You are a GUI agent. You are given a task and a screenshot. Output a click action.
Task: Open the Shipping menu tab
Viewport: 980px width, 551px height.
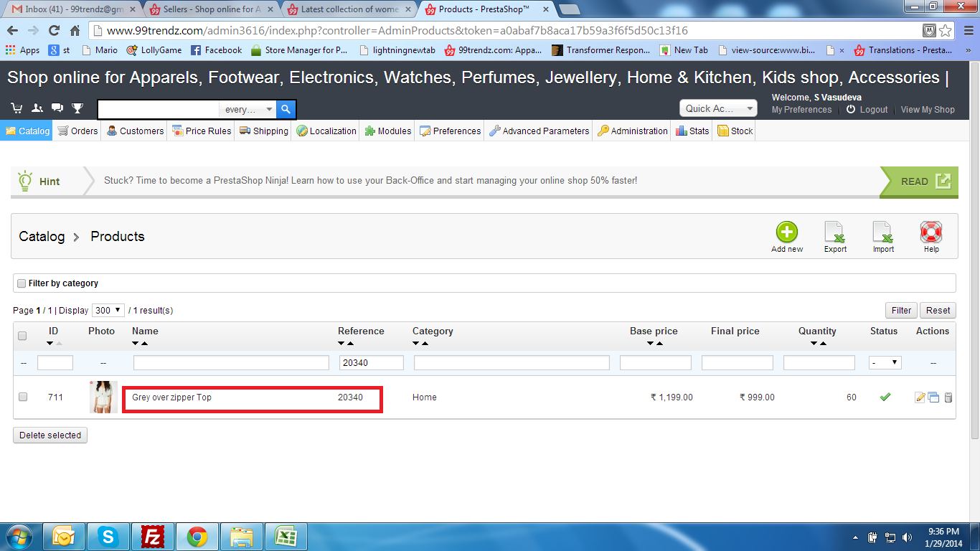[263, 131]
